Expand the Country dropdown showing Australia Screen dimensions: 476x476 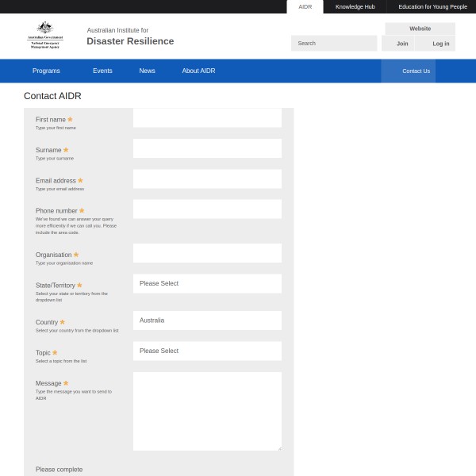click(207, 321)
